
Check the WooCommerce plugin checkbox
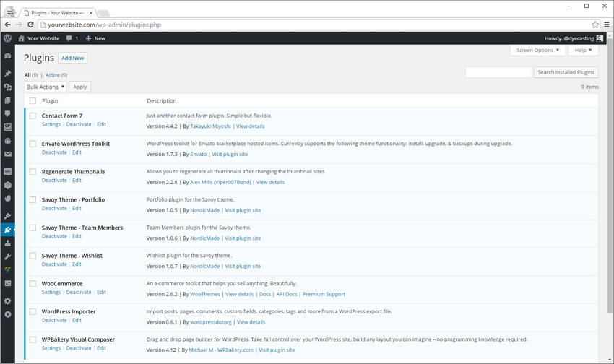click(33, 284)
